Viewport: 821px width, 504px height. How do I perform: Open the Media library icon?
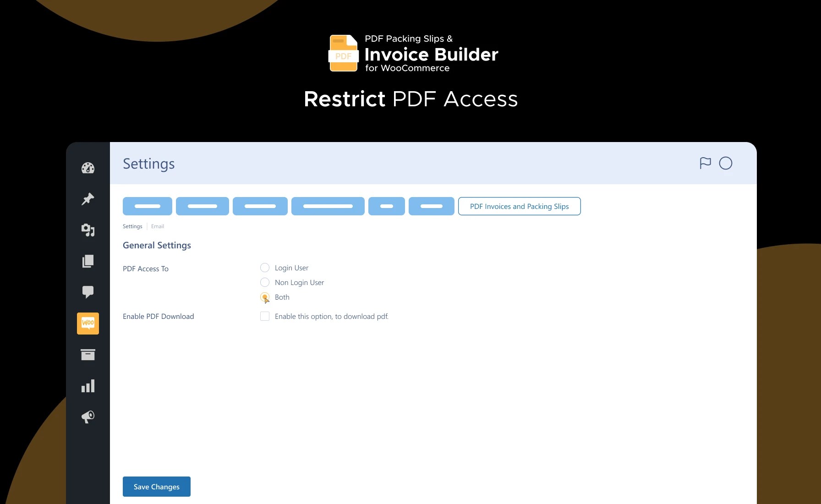coord(88,230)
